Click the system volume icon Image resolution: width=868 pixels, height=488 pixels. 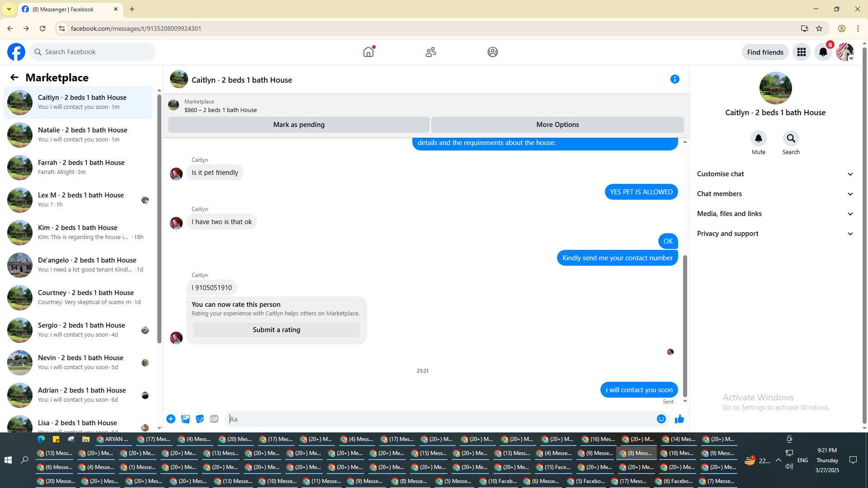click(x=789, y=466)
